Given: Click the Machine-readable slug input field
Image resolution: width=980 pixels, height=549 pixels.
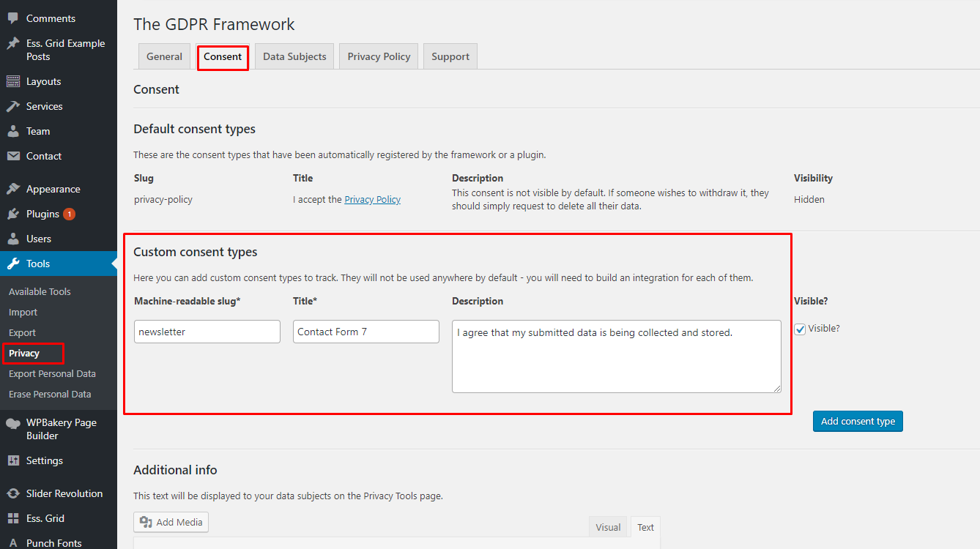Looking at the screenshot, I should [207, 332].
